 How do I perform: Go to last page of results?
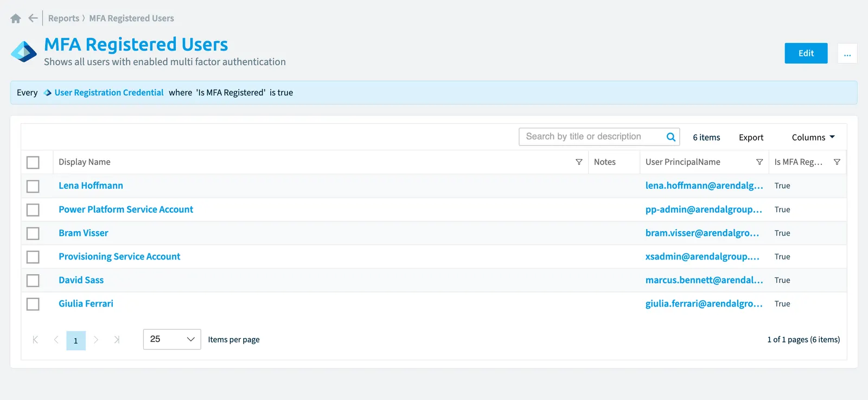click(117, 340)
